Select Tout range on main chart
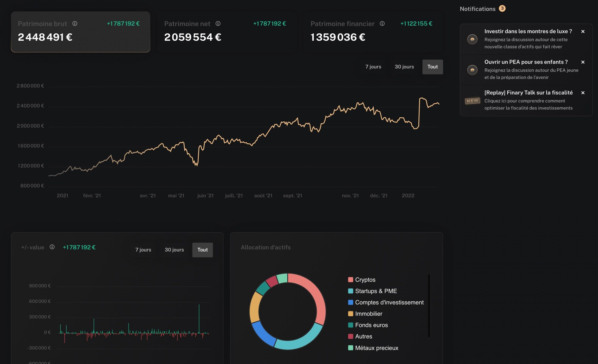 [x=432, y=67]
